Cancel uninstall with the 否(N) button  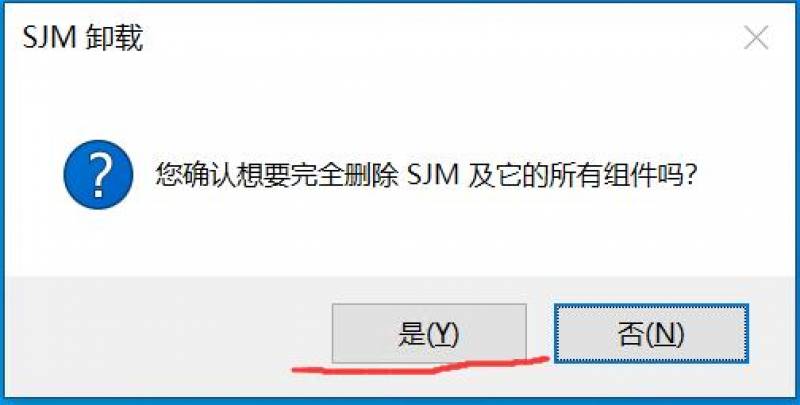coord(651,334)
